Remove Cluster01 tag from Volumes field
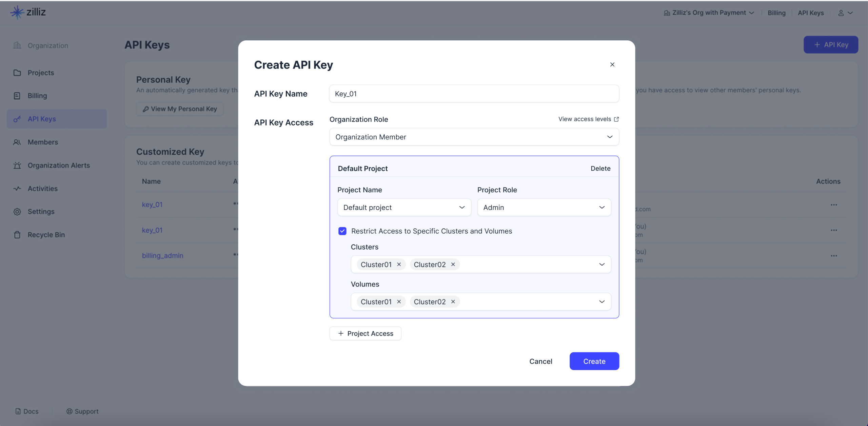 tap(399, 302)
